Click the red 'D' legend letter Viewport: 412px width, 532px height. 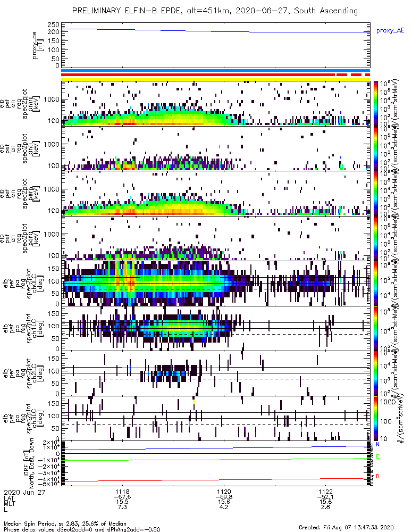(x=377, y=476)
